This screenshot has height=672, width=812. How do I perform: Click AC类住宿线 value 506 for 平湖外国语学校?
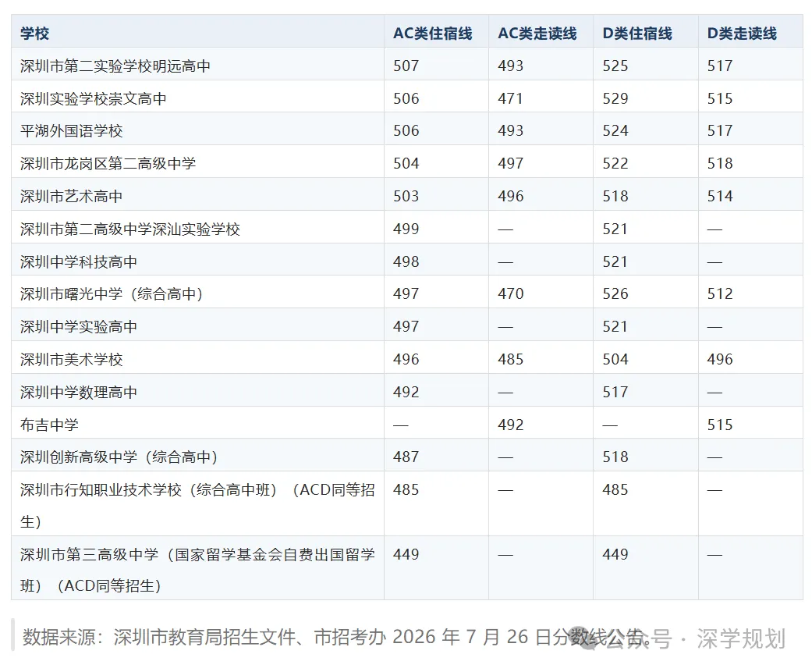pos(406,130)
